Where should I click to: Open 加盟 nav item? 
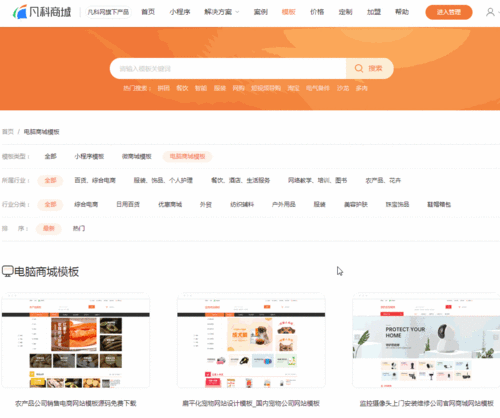pos(374,12)
